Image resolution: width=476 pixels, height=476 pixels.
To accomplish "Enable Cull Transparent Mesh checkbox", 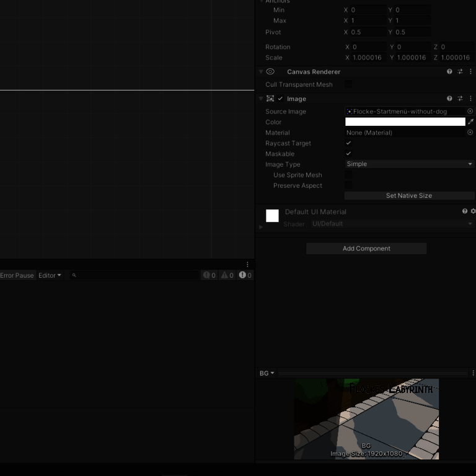I will pyautogui.click(x=348, y=84).
